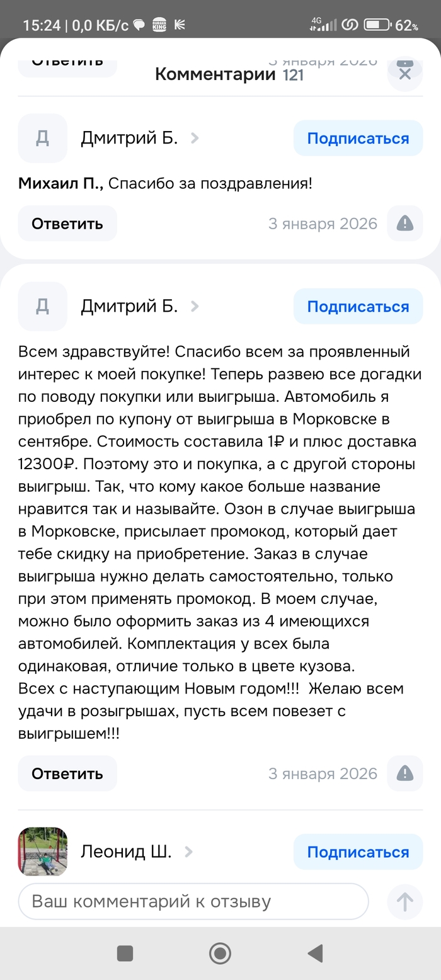441x980 pixels.
Task: Tap the Михаил П. mention in the reply
Action: (60, 183)
